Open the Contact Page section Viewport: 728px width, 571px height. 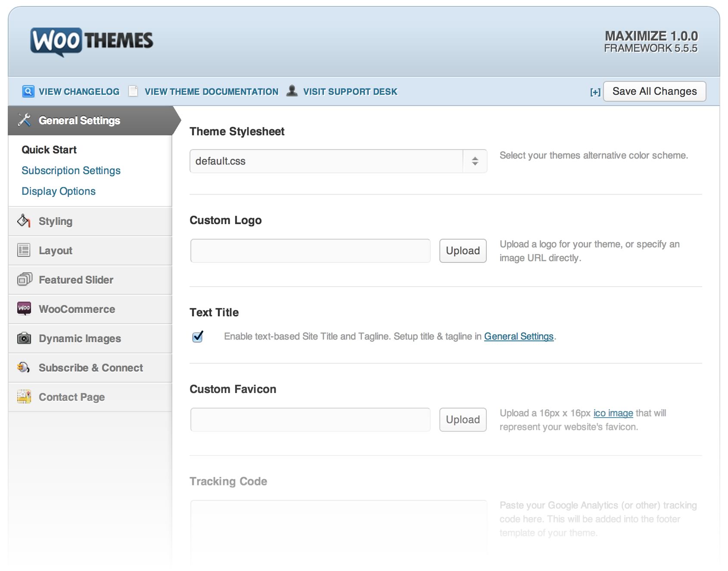[x=72, y=397]
